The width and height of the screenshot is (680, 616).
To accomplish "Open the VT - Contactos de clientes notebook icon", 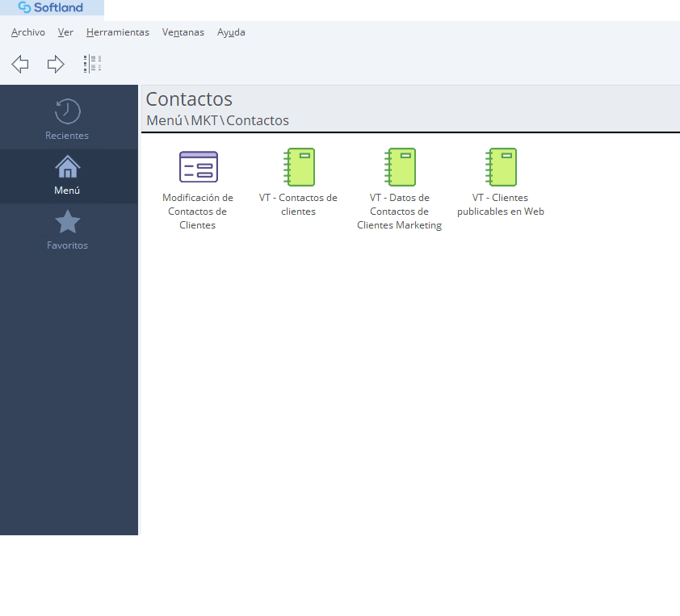I will [x=299, y=167].
